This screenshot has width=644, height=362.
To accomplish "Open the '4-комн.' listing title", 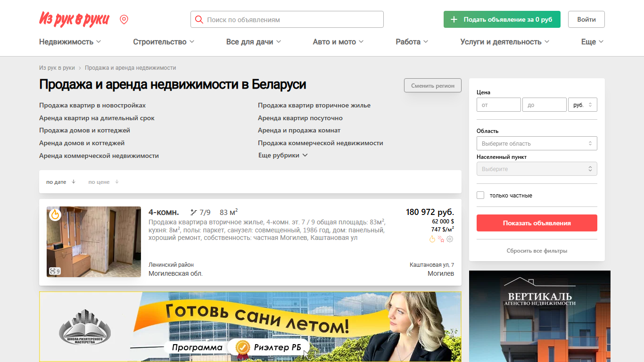I will point(164,212).
